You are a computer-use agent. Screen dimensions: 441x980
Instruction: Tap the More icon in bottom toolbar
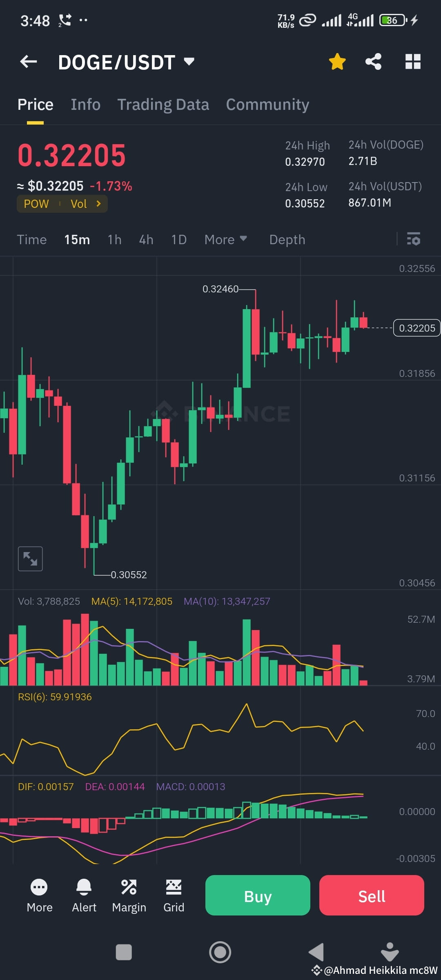click(x=40, y=894)
